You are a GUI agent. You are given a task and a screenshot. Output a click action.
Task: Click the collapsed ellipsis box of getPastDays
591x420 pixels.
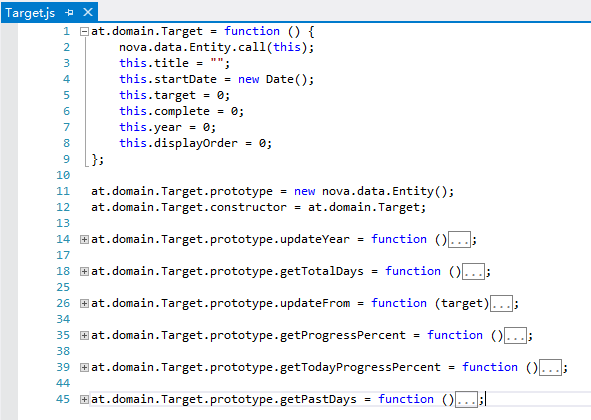click(466, 400)
